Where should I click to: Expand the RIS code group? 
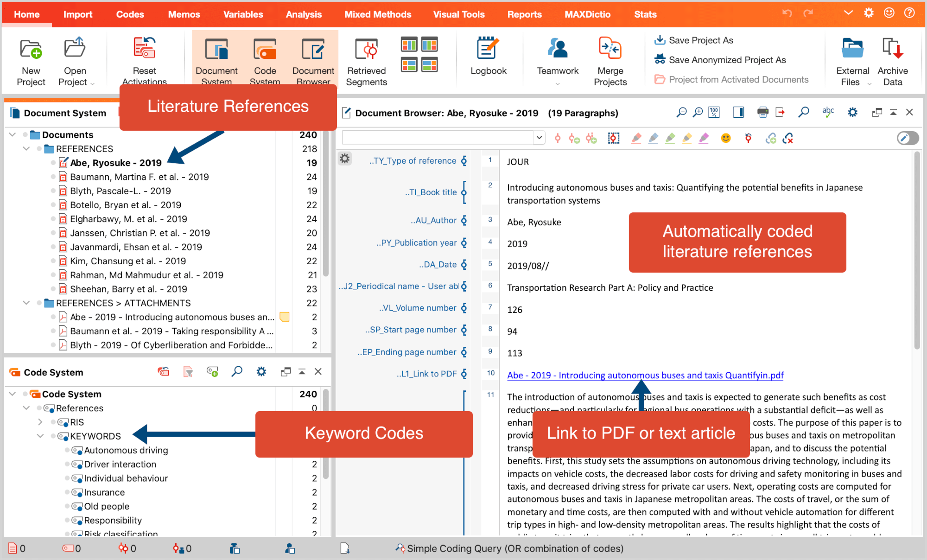40,422
